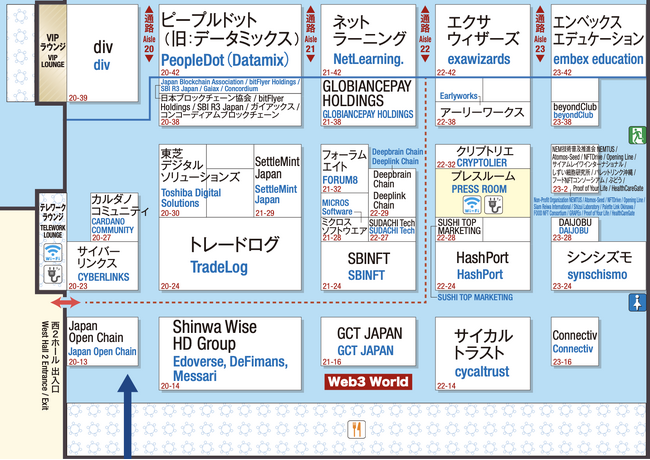Screen dimensions: 650x460
Task: Select the VIP Lounge area
Action: 52,53
